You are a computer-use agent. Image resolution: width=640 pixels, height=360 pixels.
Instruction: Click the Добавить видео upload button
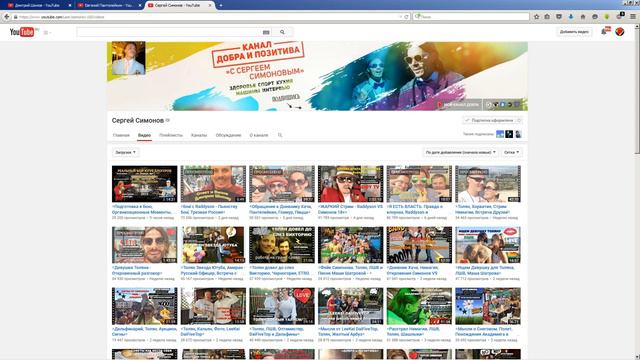pyautogui.click(x=574, y=32)
